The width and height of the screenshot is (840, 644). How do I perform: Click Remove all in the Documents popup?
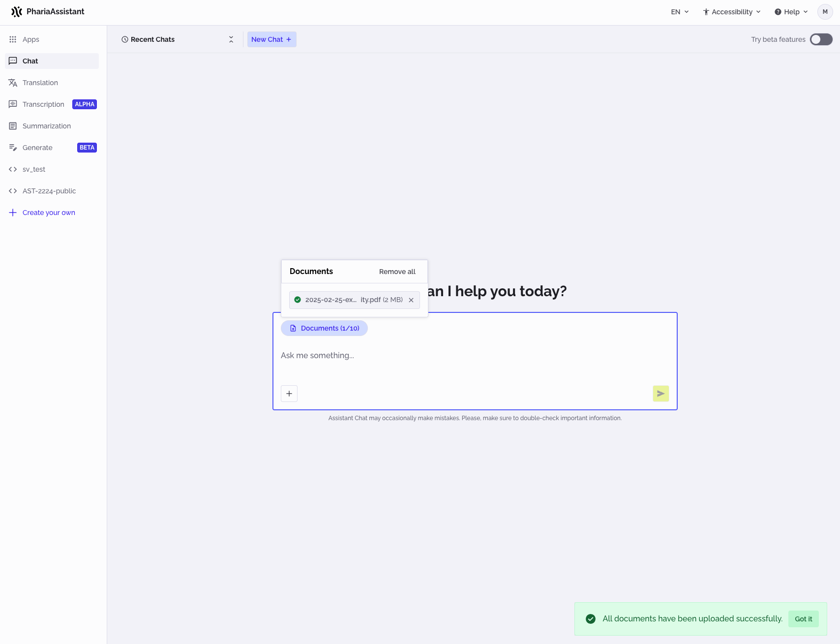(x=397, y=271)
